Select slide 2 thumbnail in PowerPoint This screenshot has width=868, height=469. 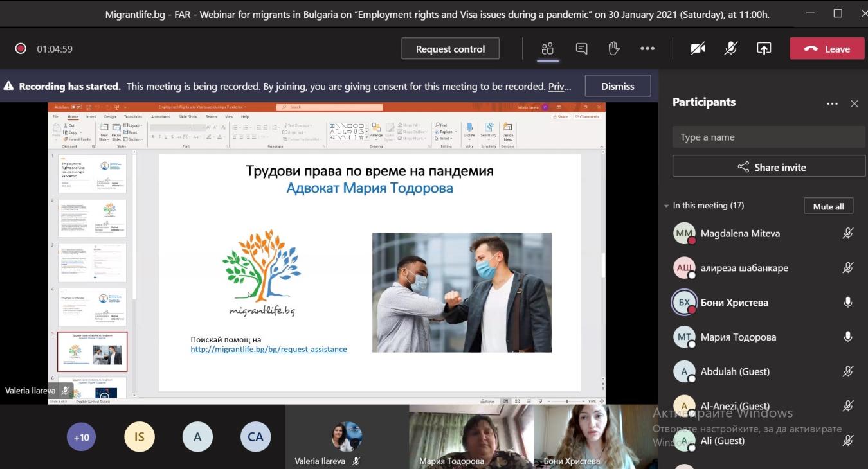[x=93, y=218]
